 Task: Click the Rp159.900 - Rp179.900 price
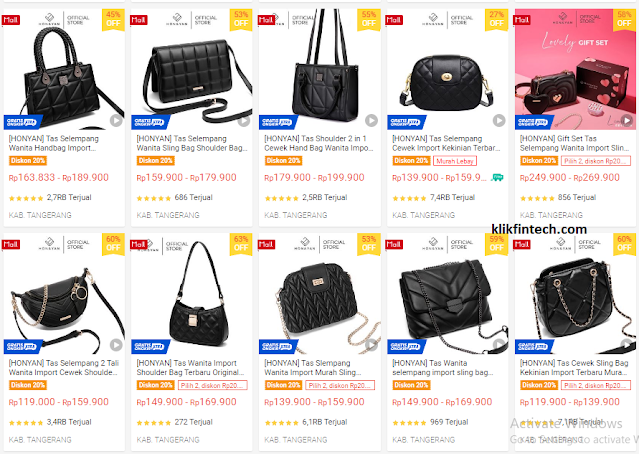[x=186, y=178]
